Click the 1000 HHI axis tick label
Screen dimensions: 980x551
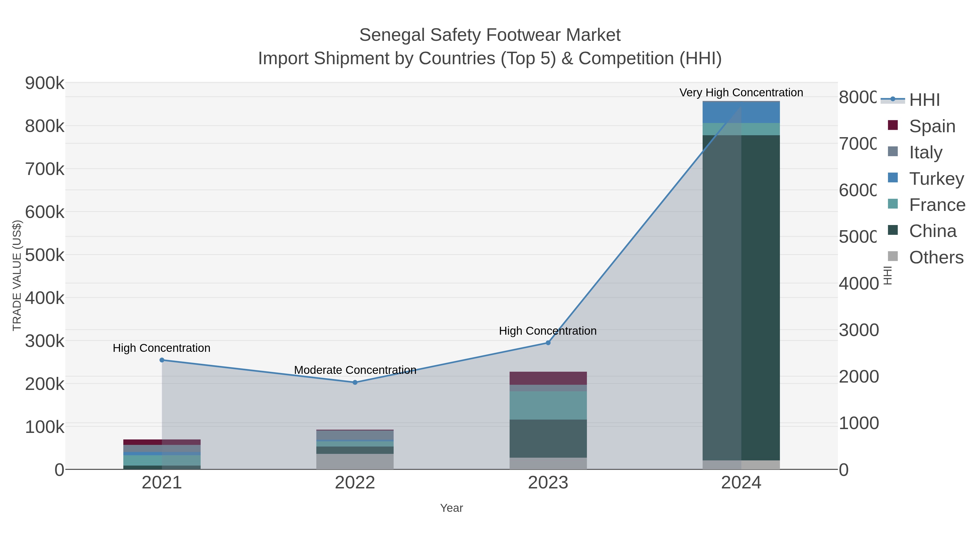pos(859,423)
